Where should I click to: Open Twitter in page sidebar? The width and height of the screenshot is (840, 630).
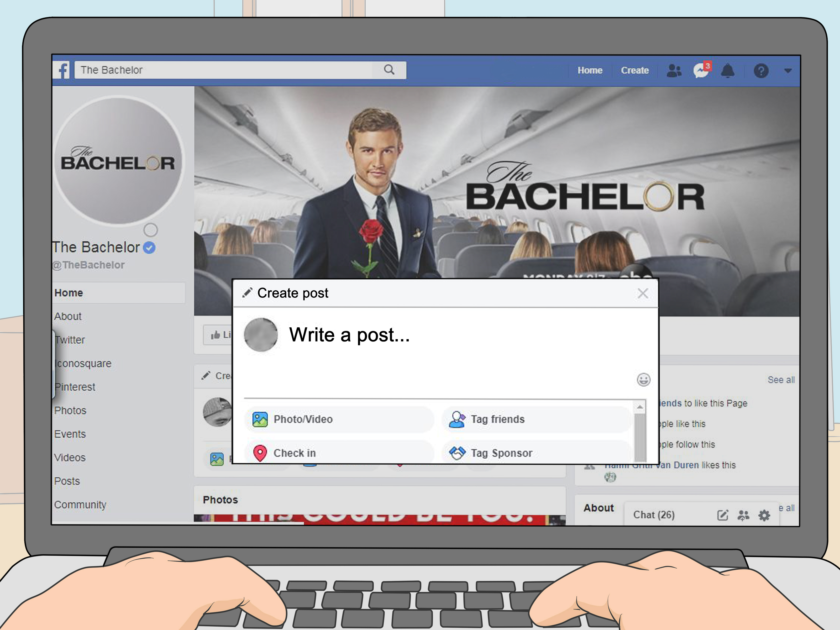70,340
